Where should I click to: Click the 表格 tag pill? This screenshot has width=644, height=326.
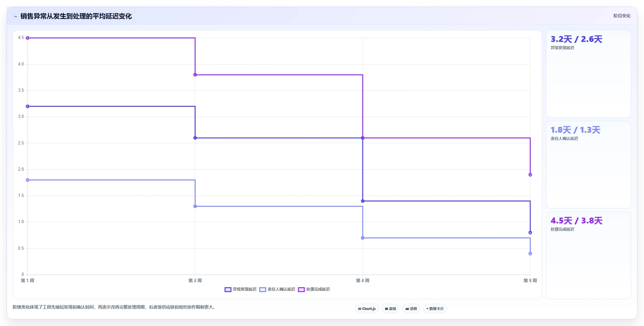390,309
